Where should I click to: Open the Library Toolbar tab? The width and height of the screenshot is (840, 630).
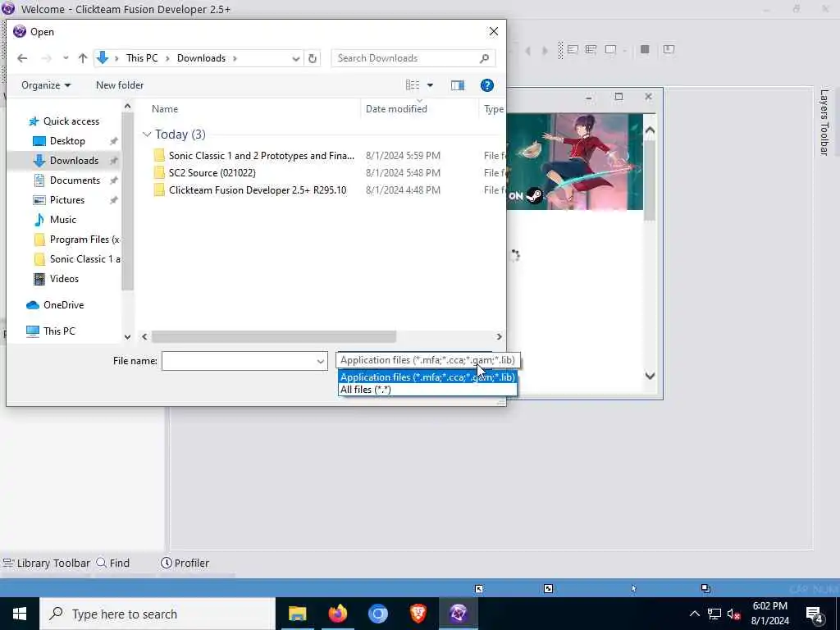46,563
